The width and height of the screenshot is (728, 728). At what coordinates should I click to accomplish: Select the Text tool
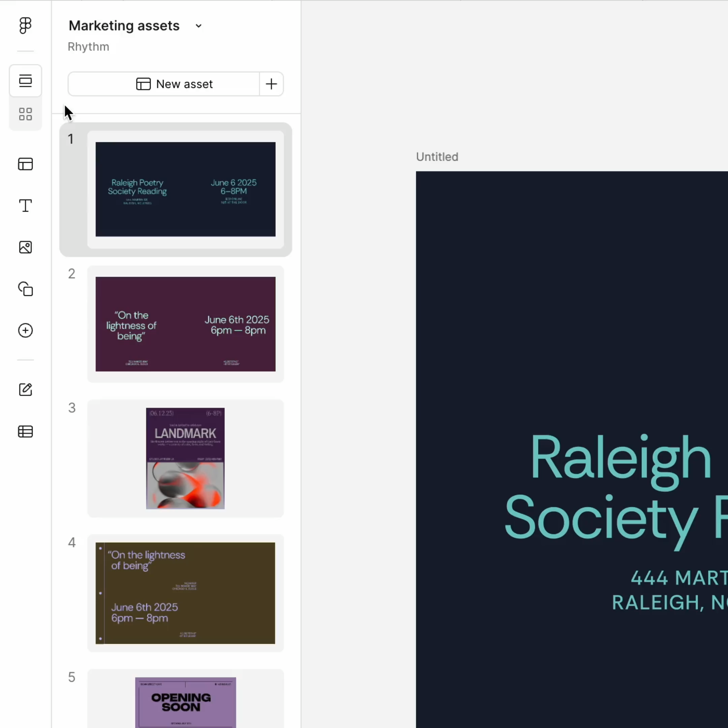(x=25, y=206)
